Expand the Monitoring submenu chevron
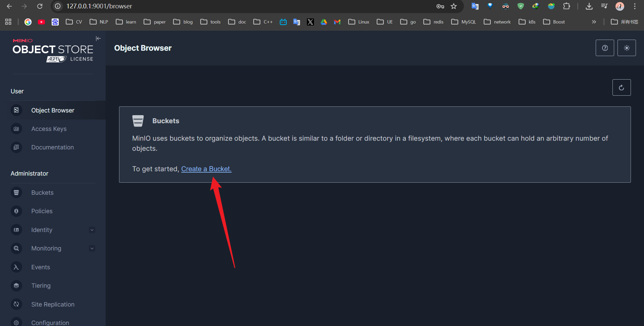Screen dimensions: 644x326 [x=92, y=248]
